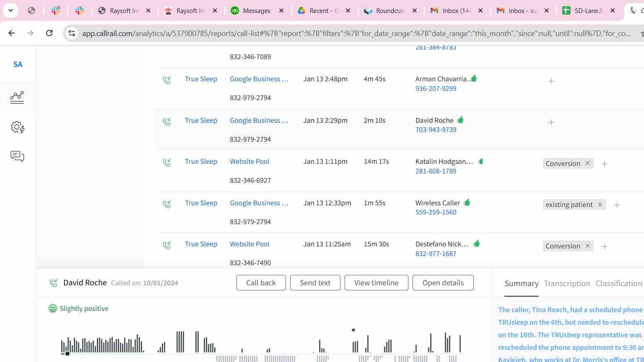Click the View timeline button

point(376,283)
